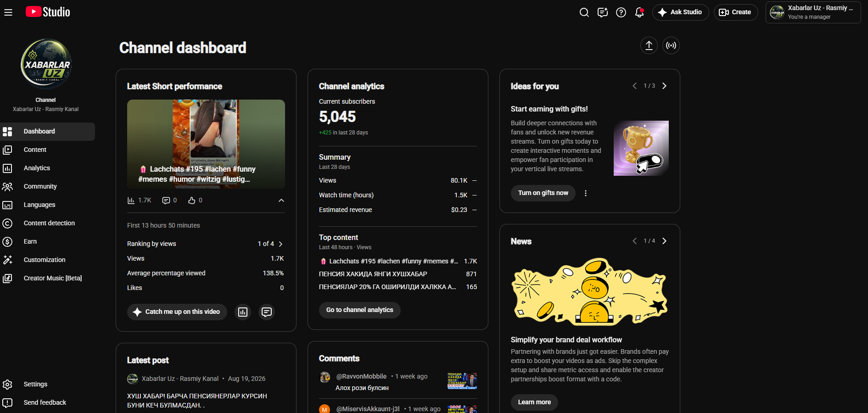The height and width of the screenshot is (413, 868).
Task: Open the Xabarlar Uz account switcher
Action: 813,12
